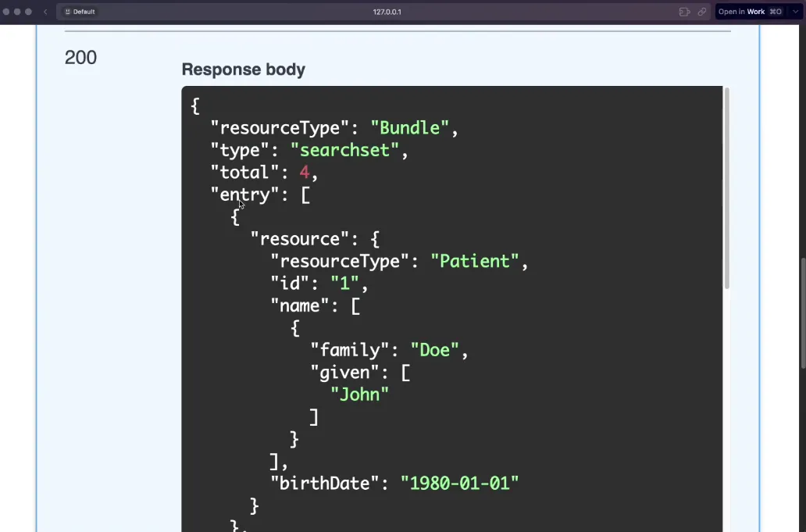This screenshot has width=806, height=532.
Task: Maximize the window with third traffic light
Action: 29,12
